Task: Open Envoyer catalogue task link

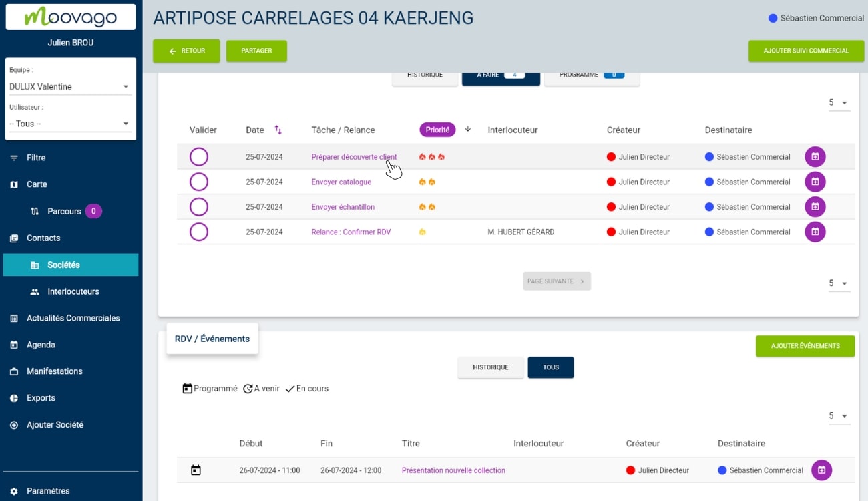Action: pos(341,182)
